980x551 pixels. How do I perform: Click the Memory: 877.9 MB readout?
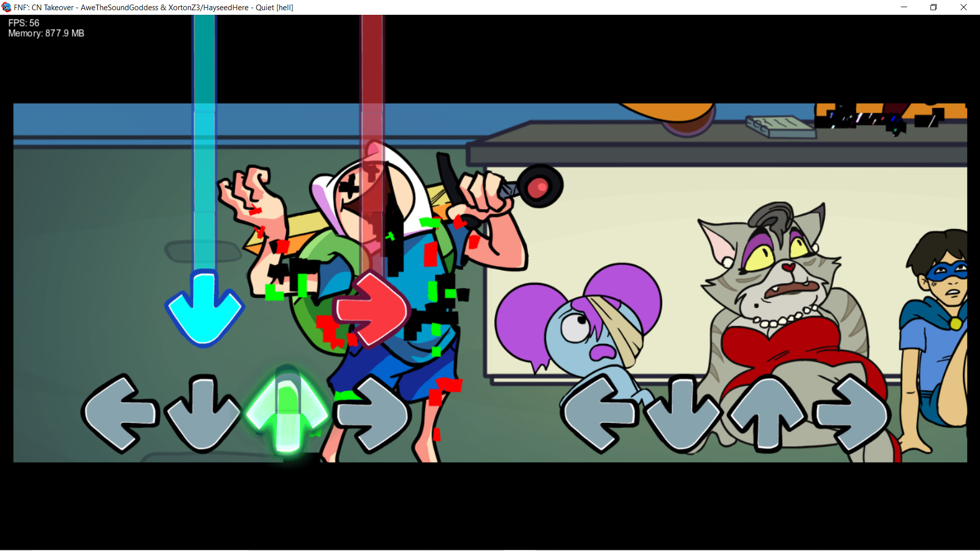click(46, 33)
